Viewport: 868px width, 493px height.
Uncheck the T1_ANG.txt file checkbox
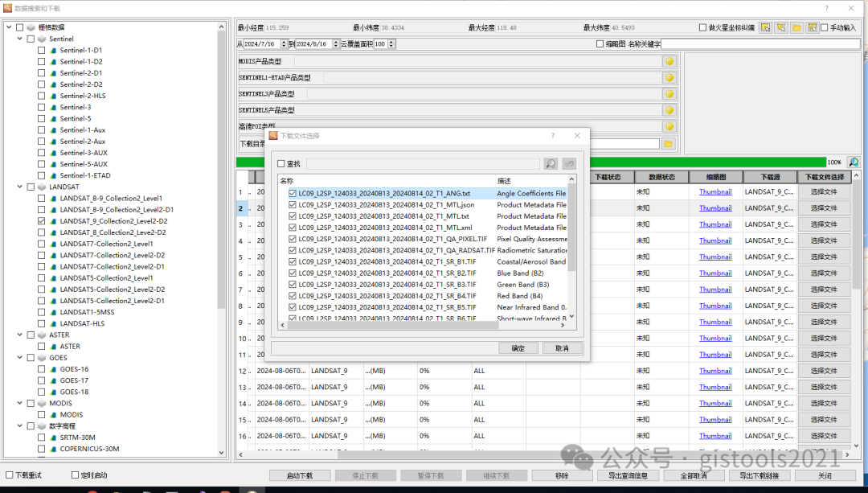[293, 193]
